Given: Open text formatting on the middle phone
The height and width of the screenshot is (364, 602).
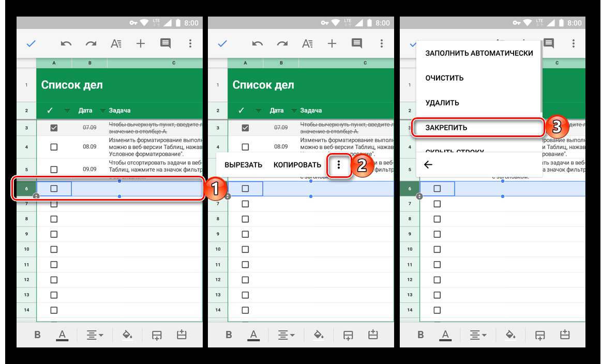Looking at the screenshot, I should click(x=307, y=44).
